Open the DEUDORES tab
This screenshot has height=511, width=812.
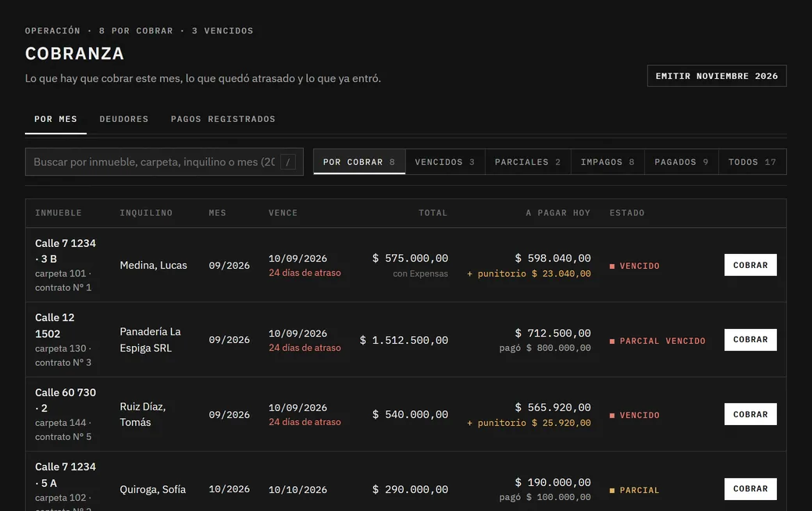click(124, 120)
